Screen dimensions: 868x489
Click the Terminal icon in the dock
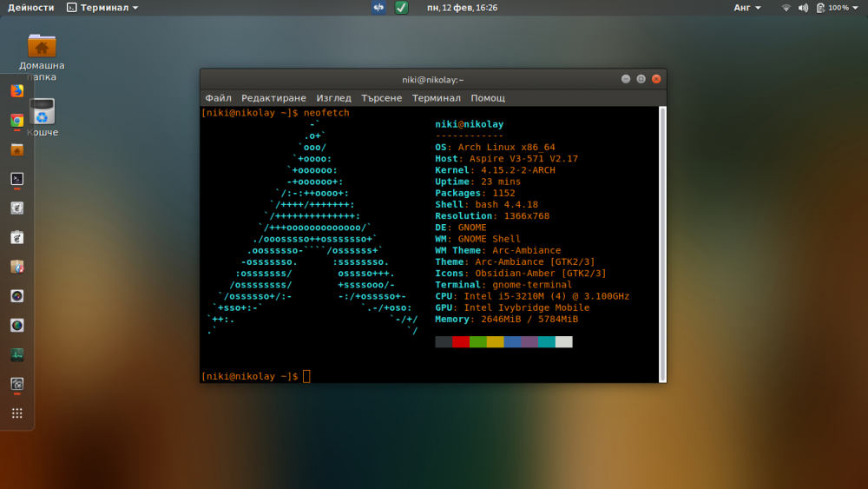click(x=17, y=179)
